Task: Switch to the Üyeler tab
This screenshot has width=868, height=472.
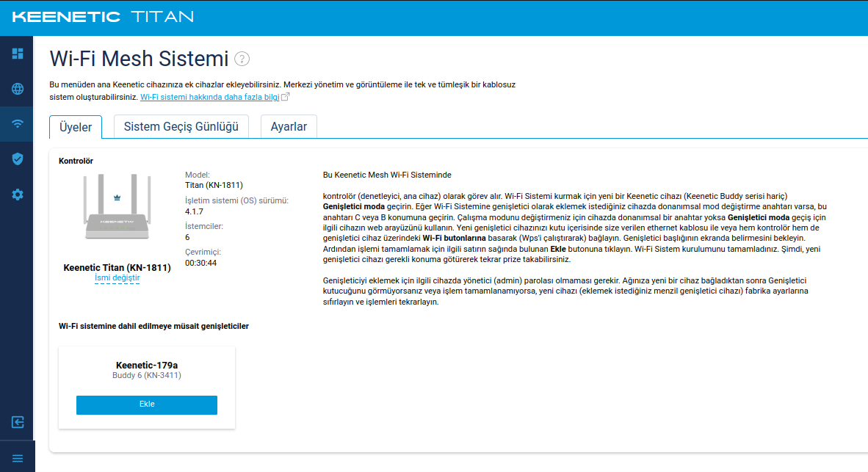Action: 76,127
